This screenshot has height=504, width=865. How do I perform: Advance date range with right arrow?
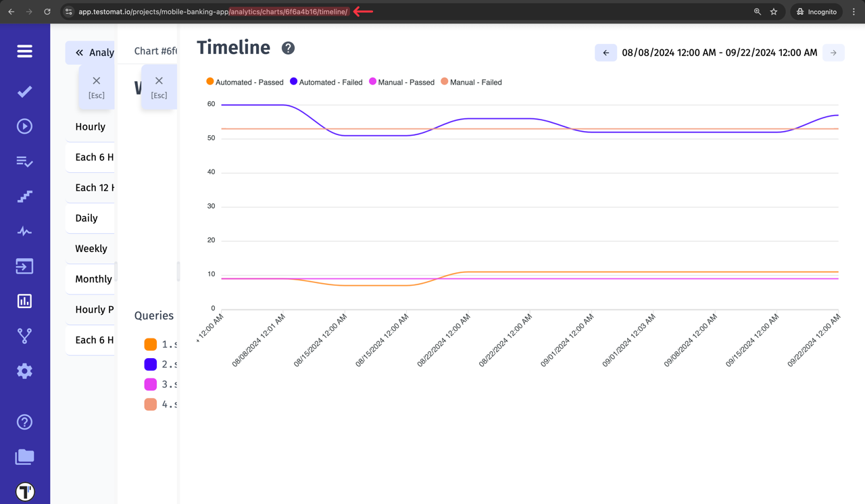[x=835, y=52]
